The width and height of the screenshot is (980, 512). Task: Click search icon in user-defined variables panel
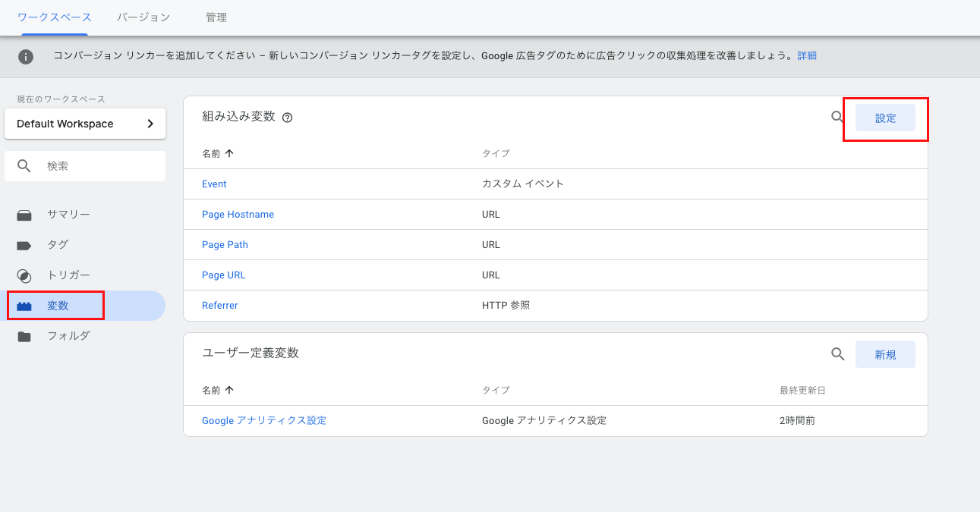tap(837, 354)
